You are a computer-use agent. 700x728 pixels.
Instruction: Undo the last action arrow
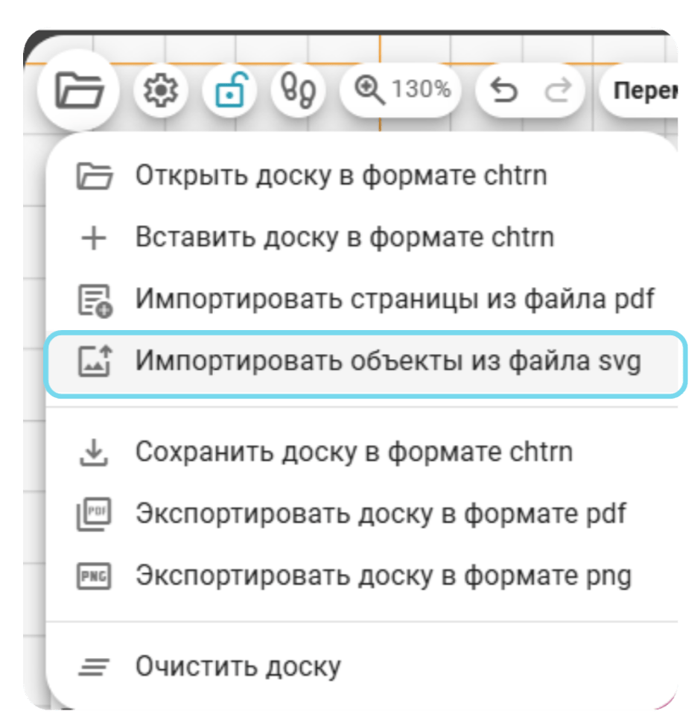(504, 91)
